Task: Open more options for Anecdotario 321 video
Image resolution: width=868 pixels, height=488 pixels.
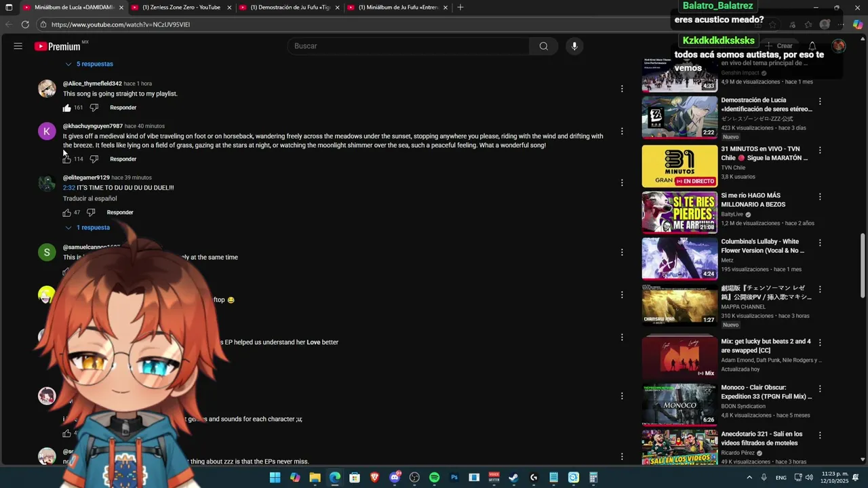Action: point(820,435)
